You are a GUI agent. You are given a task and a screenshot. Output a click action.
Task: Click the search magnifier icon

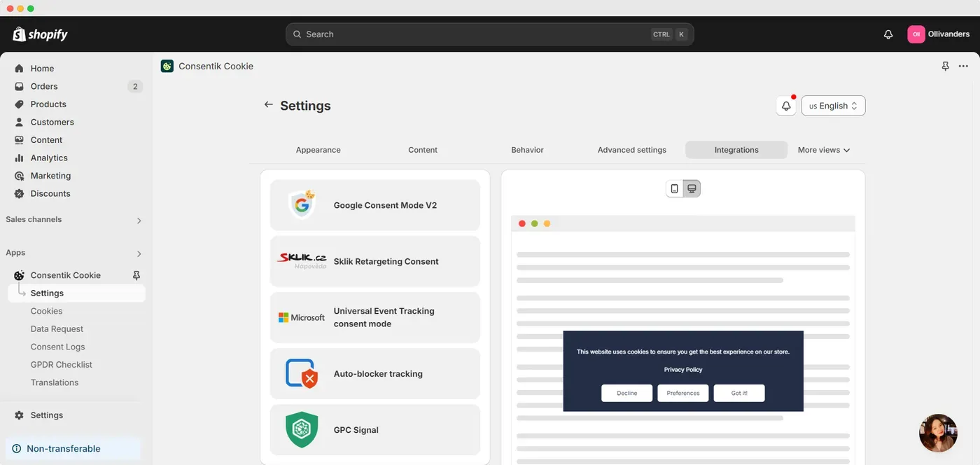[297, 34]
